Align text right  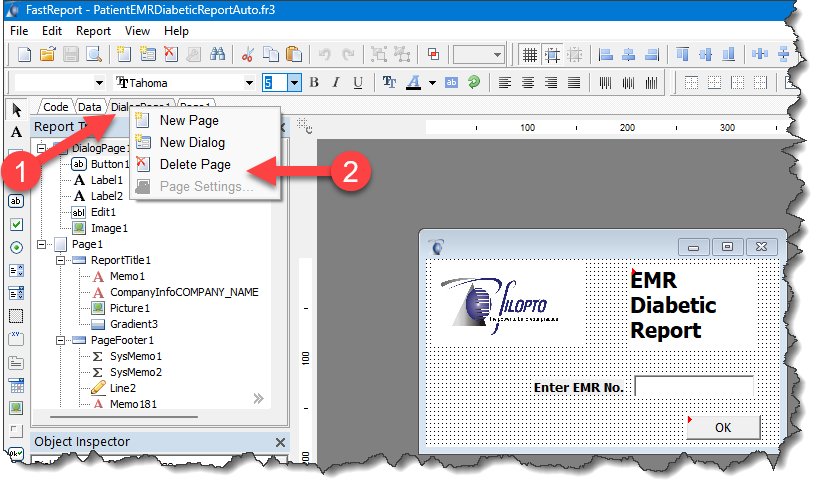click(x=551, y=82)
